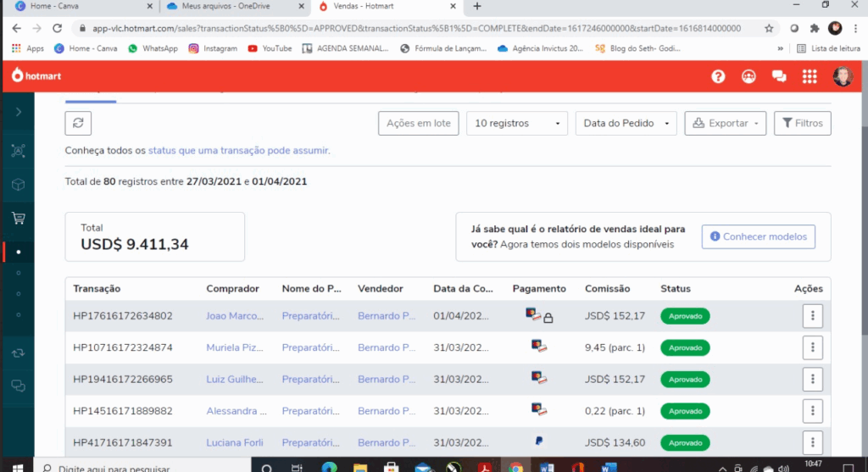Open the help question mark icon
868x472 pixels.
tap(718, 76)
